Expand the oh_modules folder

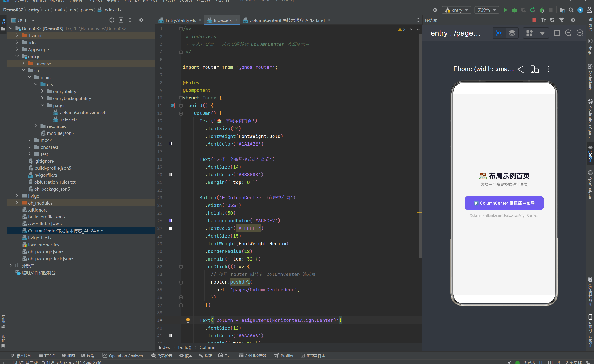[x=17, y=203]
